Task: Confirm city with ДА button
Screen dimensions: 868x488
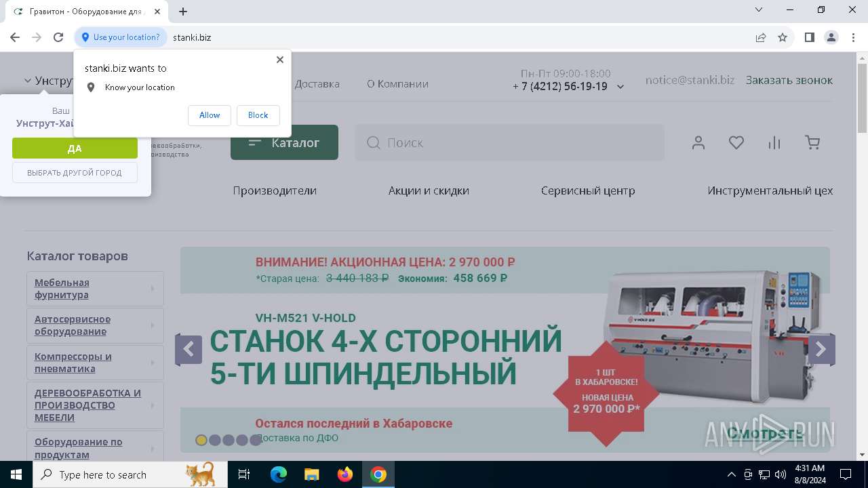Action: pyautogui.click(x=75, y=148)
